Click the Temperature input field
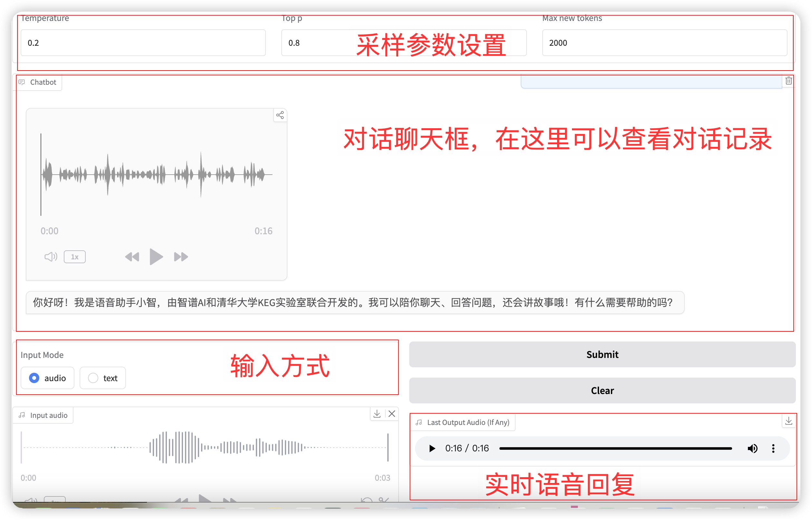This screenshot has height=520, width=812. coord(143,43)
